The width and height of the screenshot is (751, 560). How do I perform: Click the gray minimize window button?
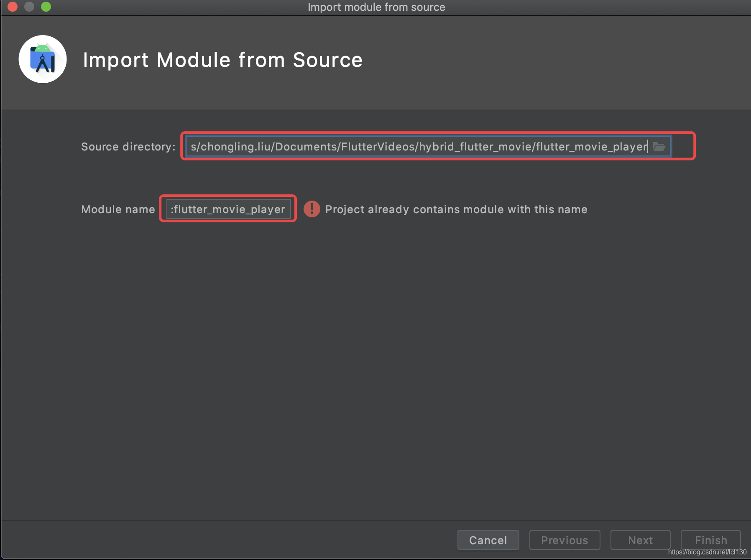pos(29,7)
